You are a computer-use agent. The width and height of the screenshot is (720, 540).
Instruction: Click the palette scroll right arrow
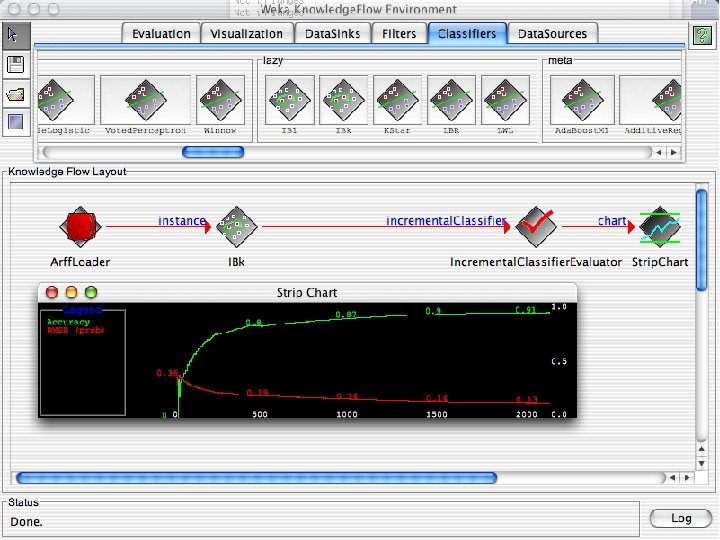tap(674, 152)
